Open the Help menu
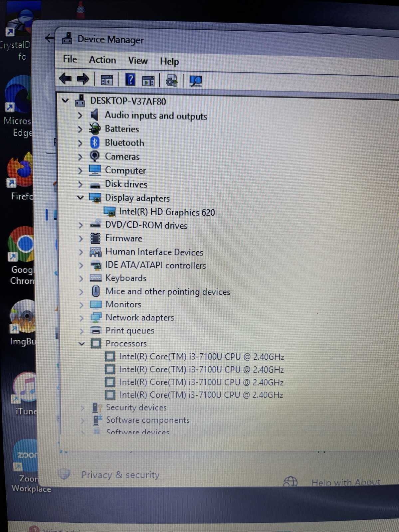The image size is (399, 532). [169, 62]
